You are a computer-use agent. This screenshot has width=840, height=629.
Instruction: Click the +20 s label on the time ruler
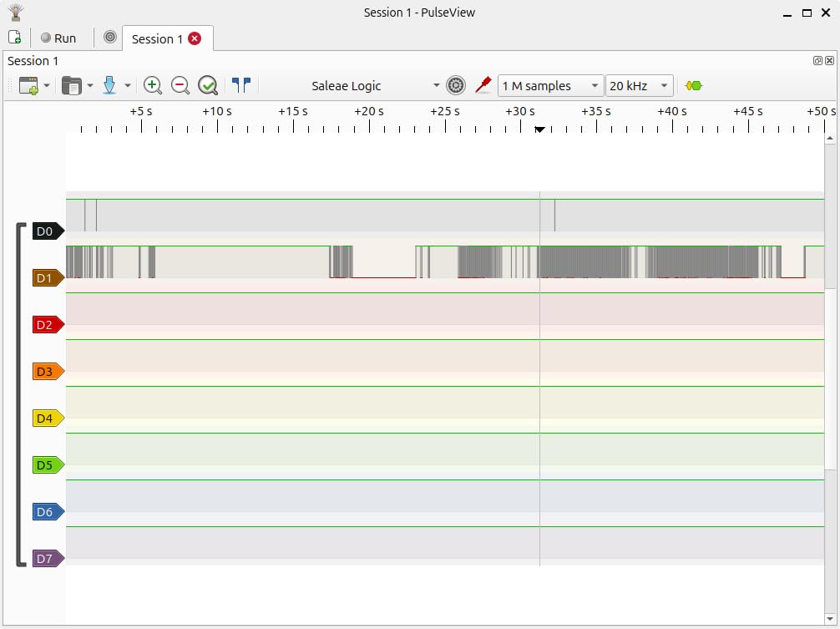pos(368,111)
